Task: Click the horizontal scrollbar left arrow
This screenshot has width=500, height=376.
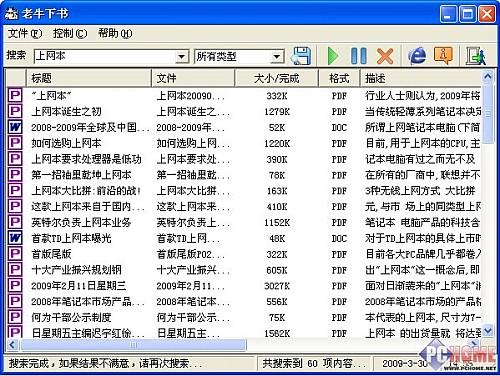Action: pos(13,345)
